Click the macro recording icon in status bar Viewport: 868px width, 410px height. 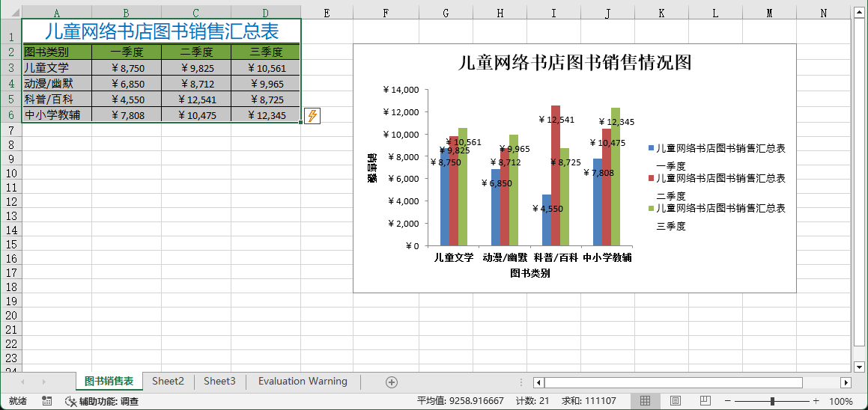[47, 401]
